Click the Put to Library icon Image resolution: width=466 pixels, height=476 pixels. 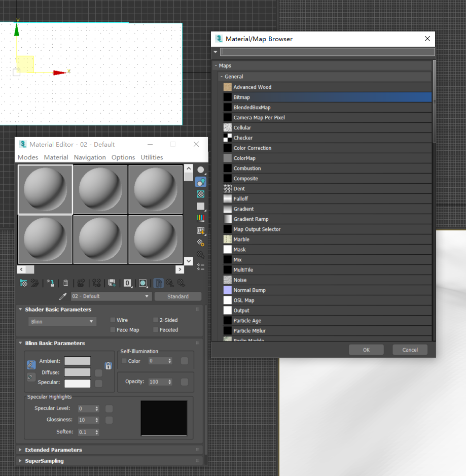(x=113, y=283)
